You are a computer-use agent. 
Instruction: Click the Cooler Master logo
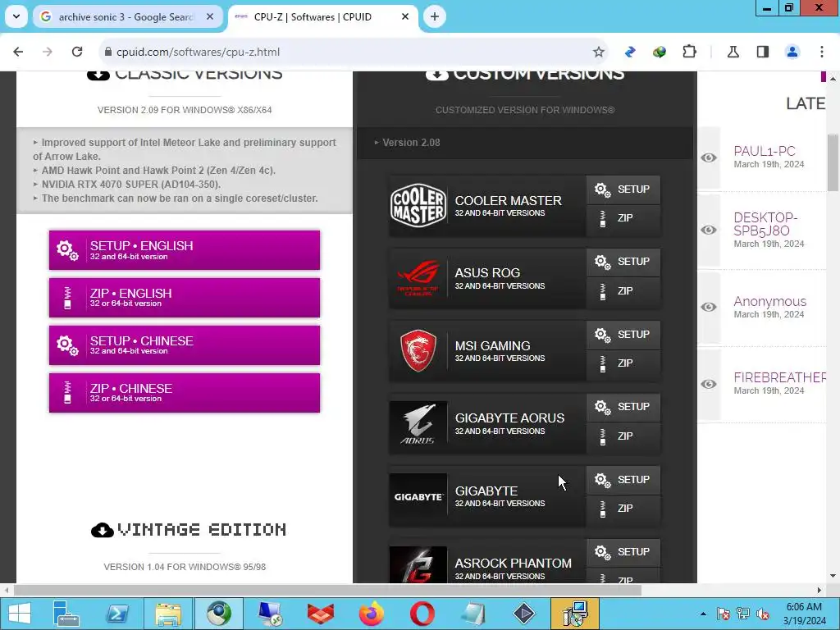418,206
